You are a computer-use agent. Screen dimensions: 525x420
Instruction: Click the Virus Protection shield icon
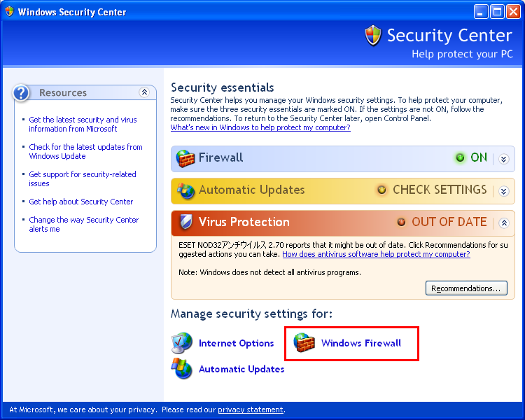coord(185,222)
